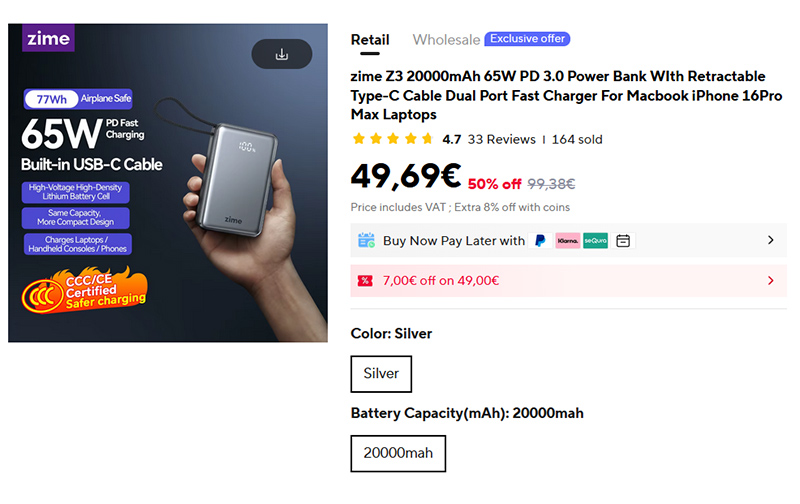The width and height of the screenshot is (800, 504).
Task: Click the download image icon
Action: [x=281, y=54]
